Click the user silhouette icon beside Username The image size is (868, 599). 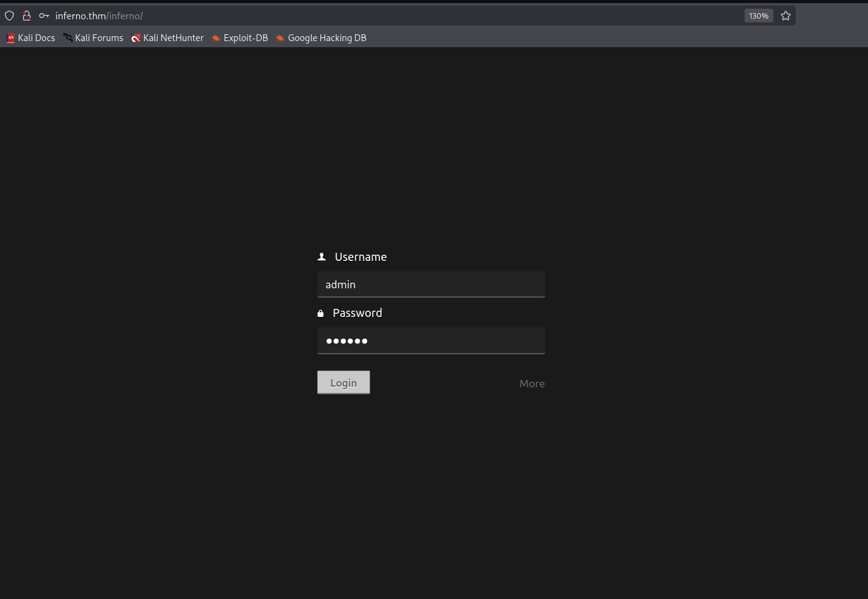click(x=322, y=257)
